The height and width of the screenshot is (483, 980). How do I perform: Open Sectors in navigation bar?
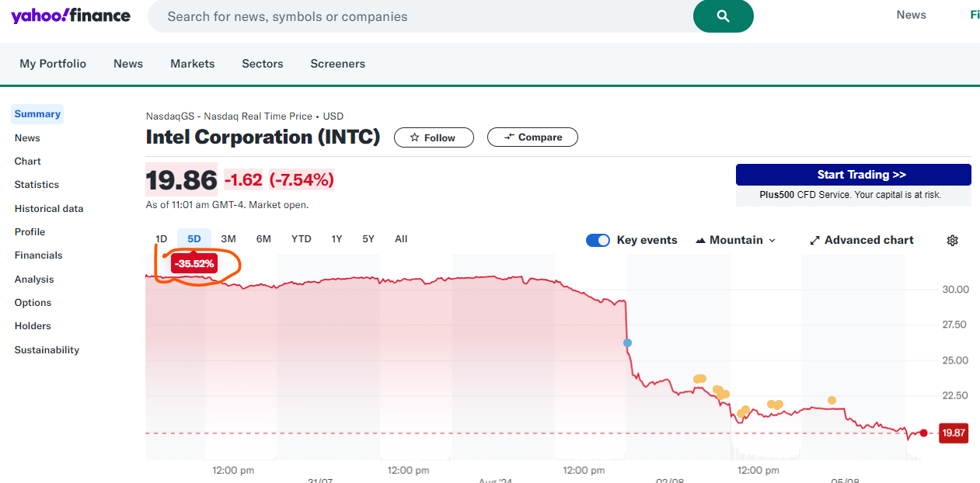pyautogui.click(x=263, y=64)
